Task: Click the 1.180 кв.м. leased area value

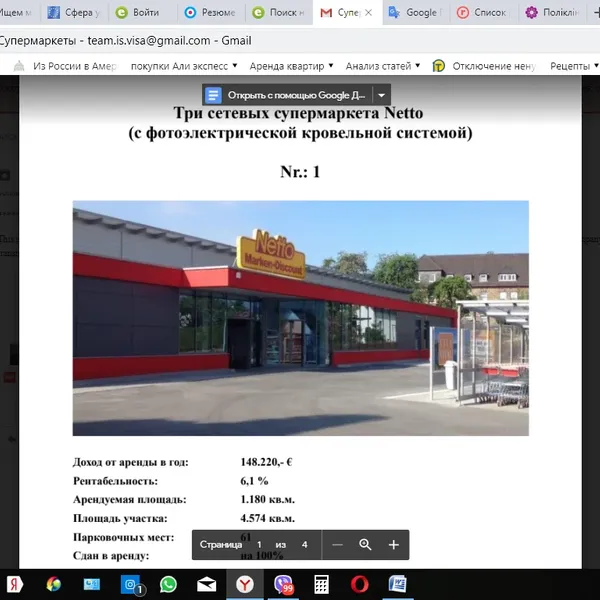Action: point(267,499)
